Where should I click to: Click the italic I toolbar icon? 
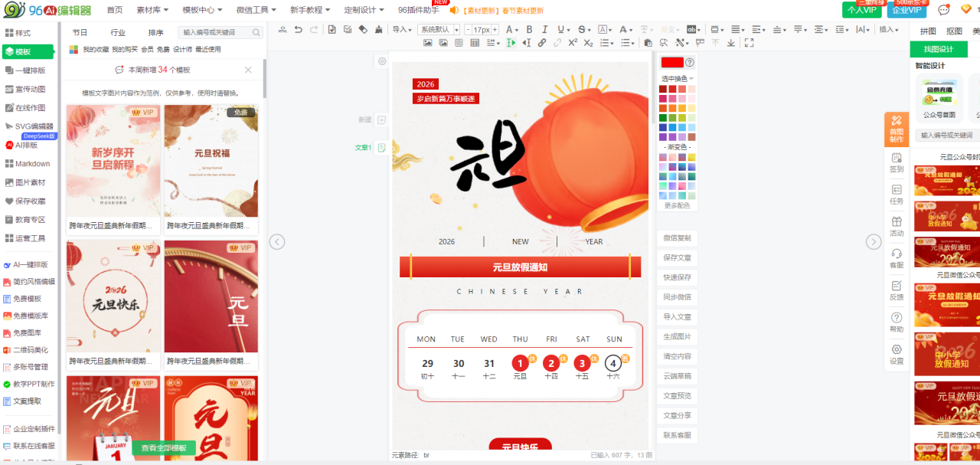545,30
